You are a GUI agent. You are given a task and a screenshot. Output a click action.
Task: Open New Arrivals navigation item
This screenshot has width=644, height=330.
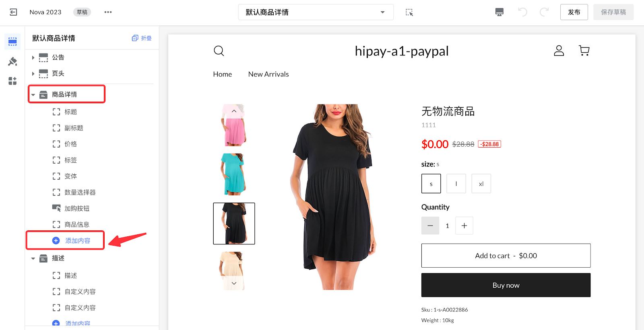[268, 74]
